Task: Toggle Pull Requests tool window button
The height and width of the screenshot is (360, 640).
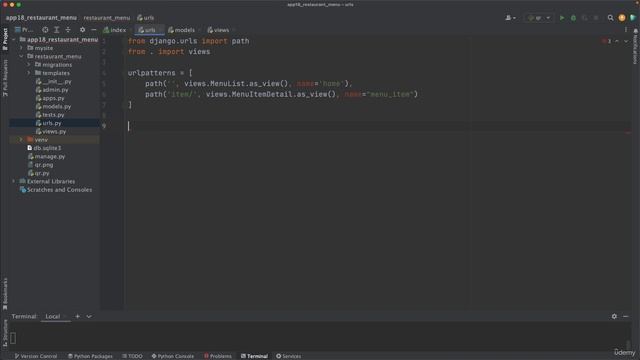Action: pos(5,78)
